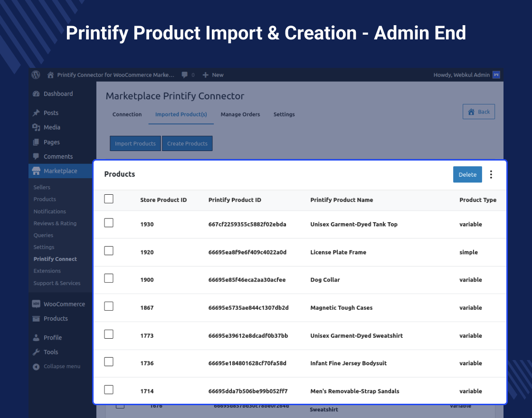532x418 pixels.
Task: Click the Printify Product Name column header
Action: point(342,200)
